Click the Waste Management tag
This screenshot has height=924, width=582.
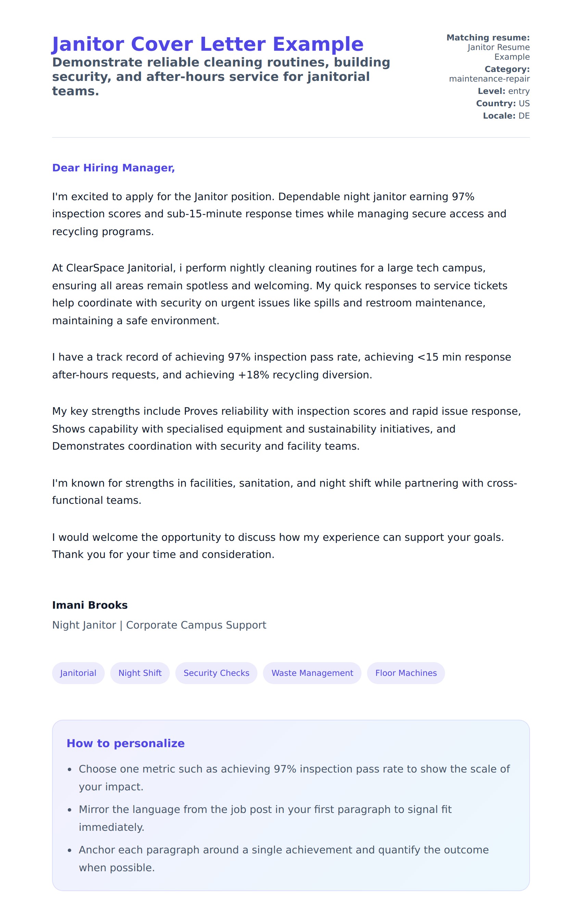(312, 673)
